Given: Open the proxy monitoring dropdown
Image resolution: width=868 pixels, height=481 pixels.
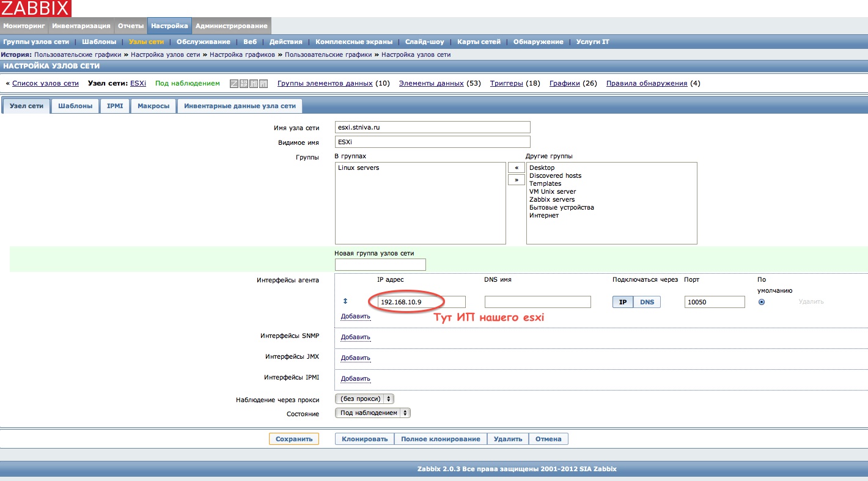Looking at the screenshot, I should [x=364, y=398].
